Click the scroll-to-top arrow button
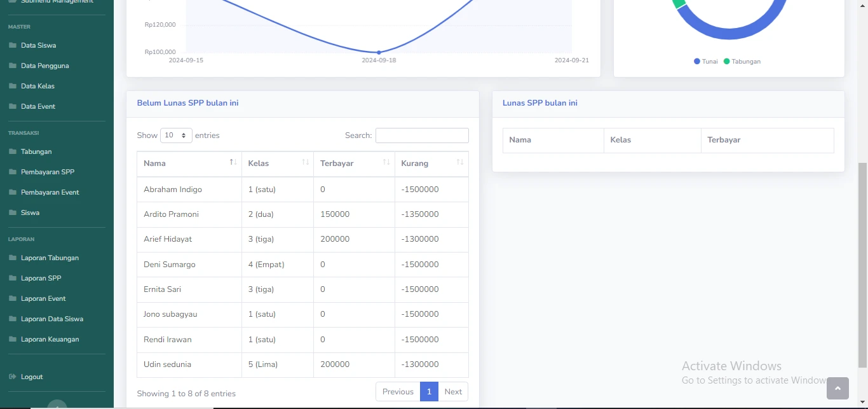Viewport: 868px width, 409px height. (x=837, y=388)
